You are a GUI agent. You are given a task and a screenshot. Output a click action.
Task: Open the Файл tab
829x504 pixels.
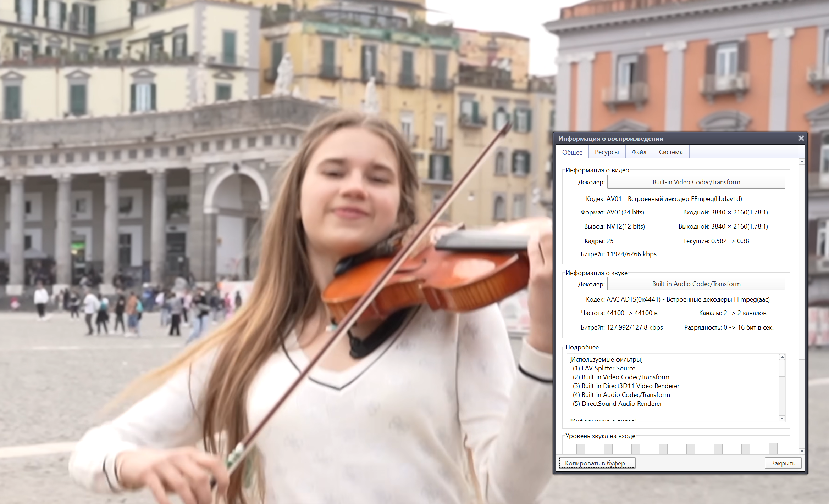point(639,152)
